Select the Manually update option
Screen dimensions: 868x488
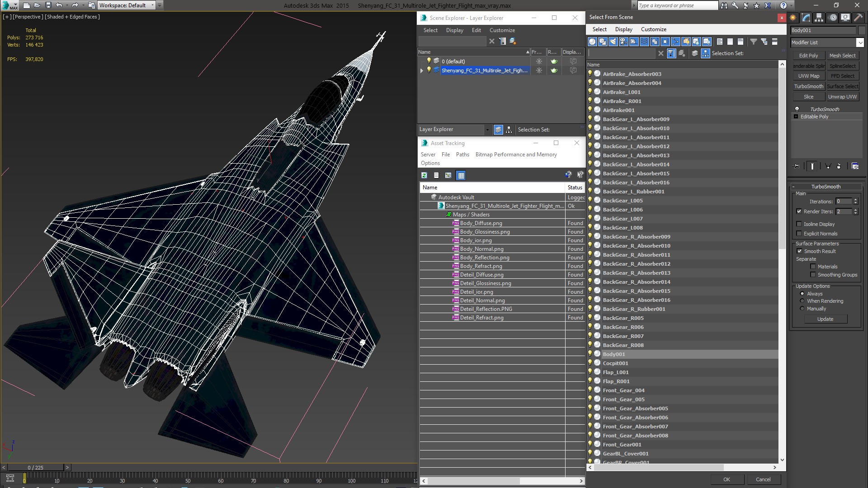click(802, 309)
